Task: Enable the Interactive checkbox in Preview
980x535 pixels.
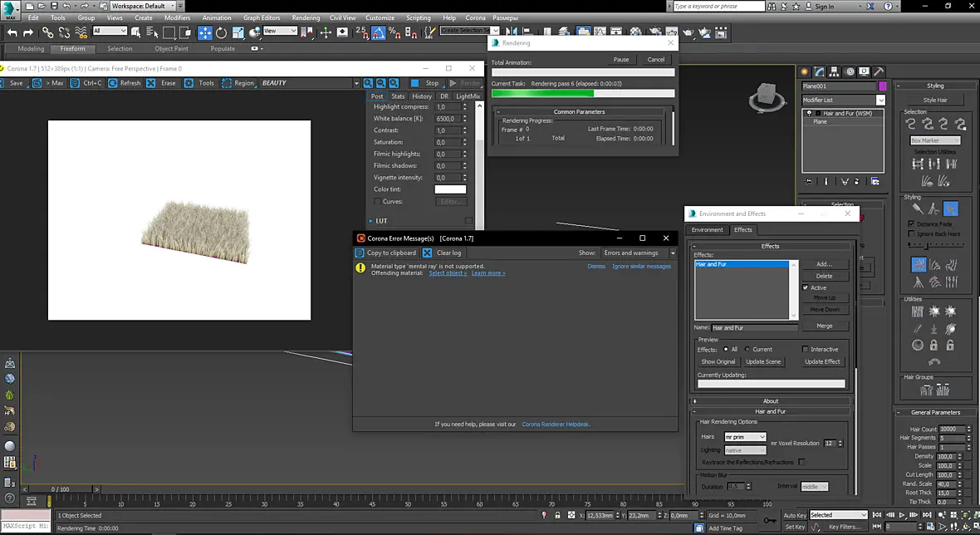Action: point(805,350)
